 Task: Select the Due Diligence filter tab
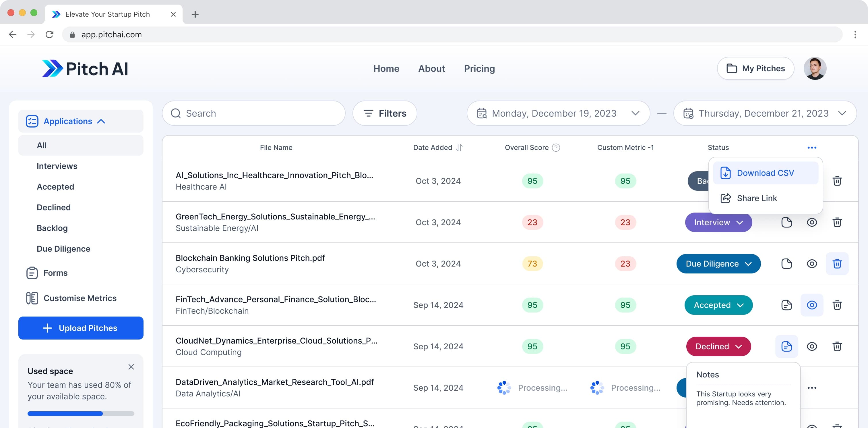coord(63,248)
